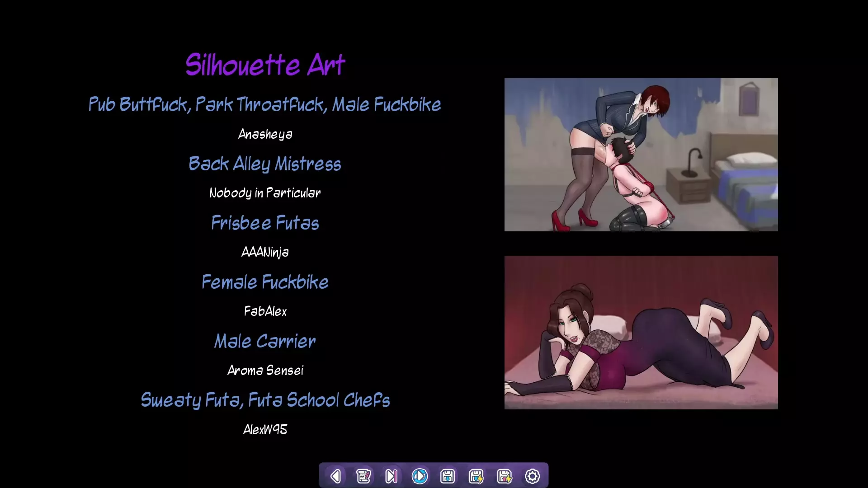Click the Frisbee title credit line
This screenshot has height=488, width=868.
[x=265, y=223]
